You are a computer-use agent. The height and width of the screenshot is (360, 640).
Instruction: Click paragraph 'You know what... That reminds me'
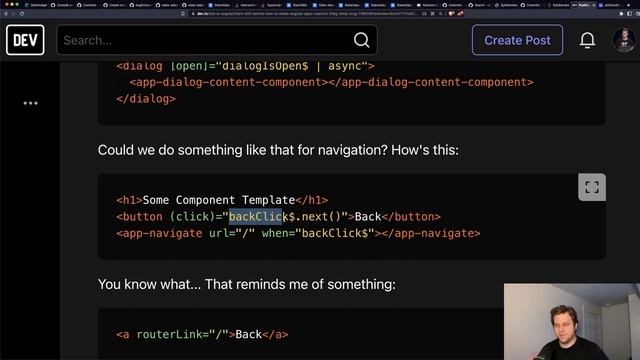pyautogui.click(x=247, y=284)
